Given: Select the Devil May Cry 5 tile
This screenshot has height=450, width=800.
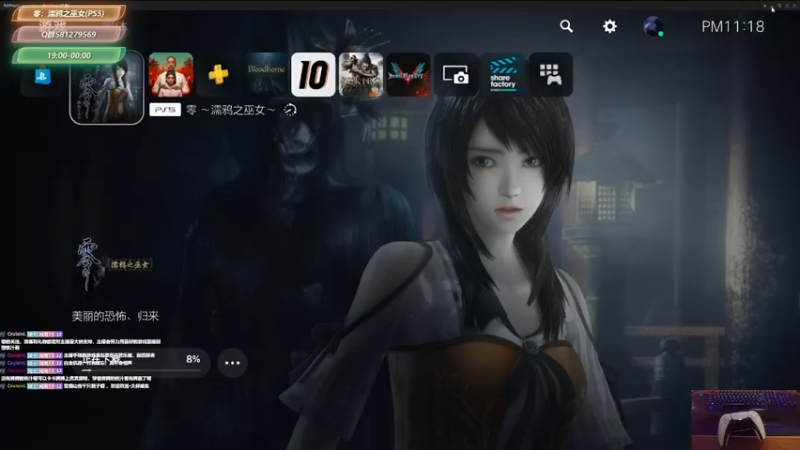Looking at the screenshot, I should (x=408, y=74).
